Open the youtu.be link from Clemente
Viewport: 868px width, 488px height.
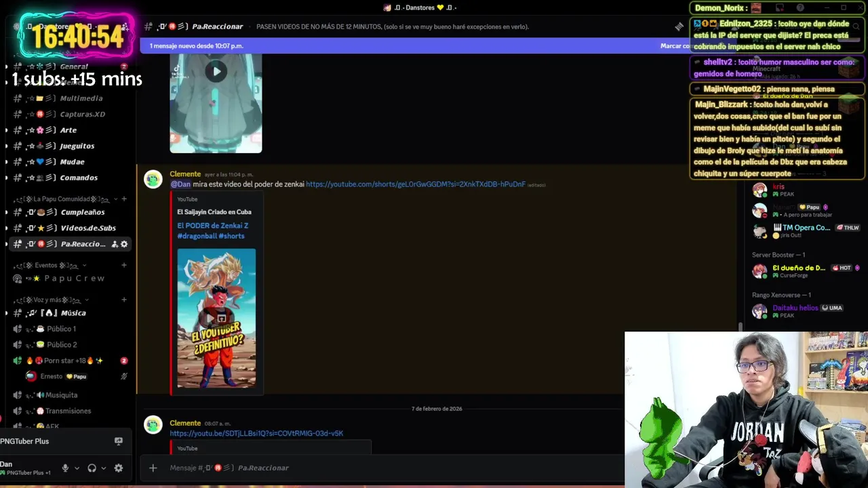click(x=256, y=434)
